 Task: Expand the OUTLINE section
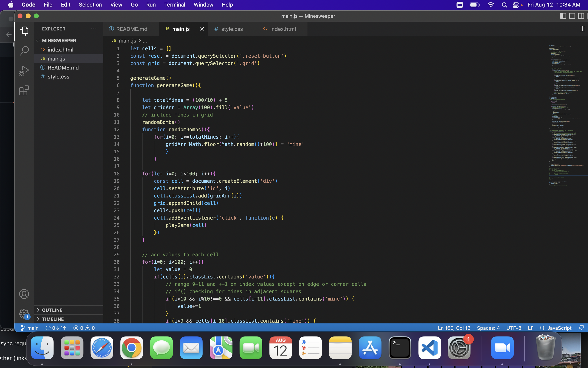tap(69, 310)
